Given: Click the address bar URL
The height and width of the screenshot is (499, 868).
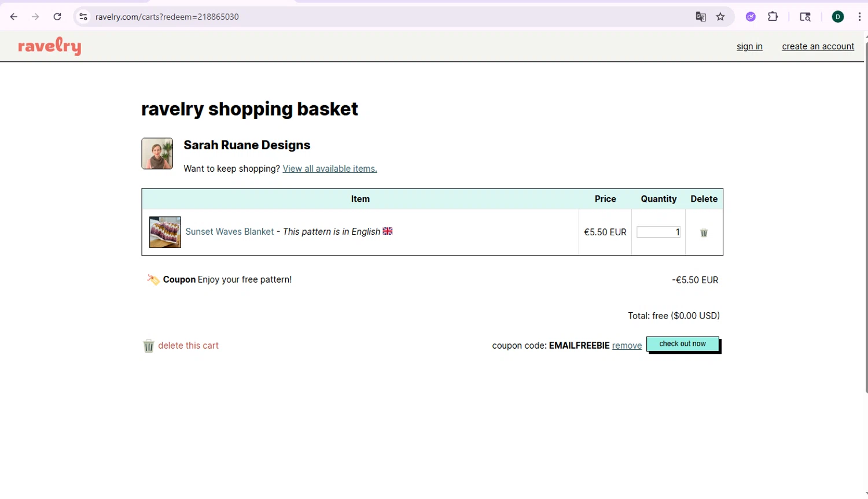Looking at the screenshot, I should 167,17.
